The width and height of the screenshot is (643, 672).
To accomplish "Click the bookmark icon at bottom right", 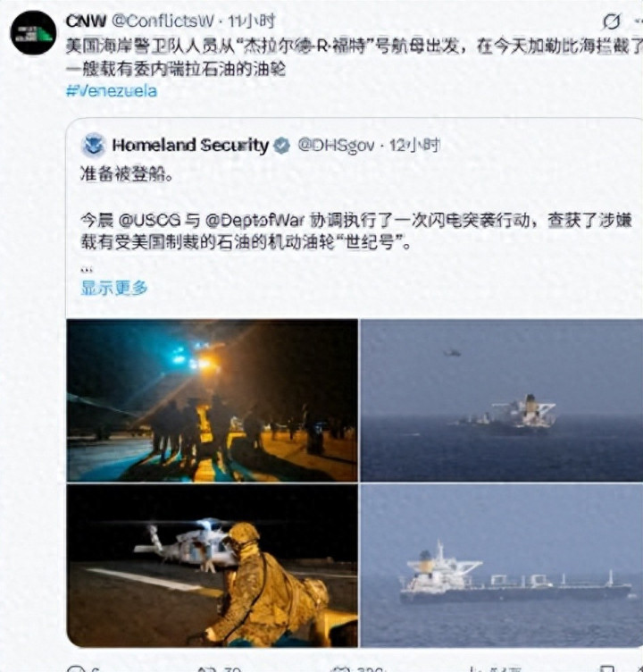I will pyautogui.click(x=607, y=669).
